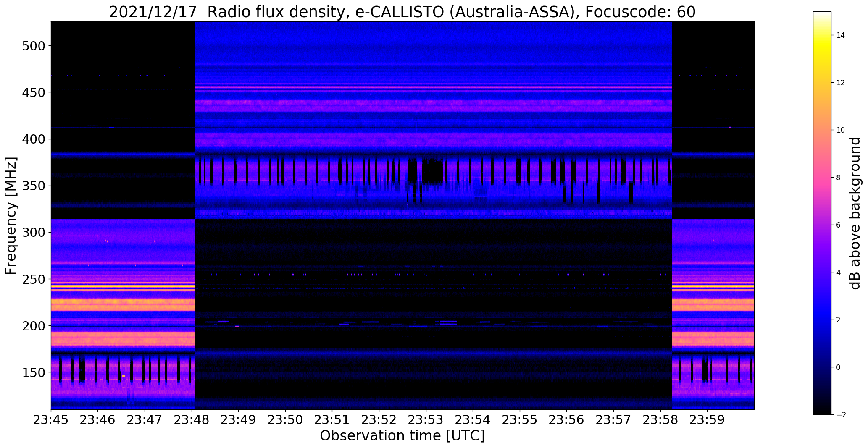This screenshot has width=868, height=448.
Task: Click the colorbar 6 tick label
Action: click(x=838, y=225)
